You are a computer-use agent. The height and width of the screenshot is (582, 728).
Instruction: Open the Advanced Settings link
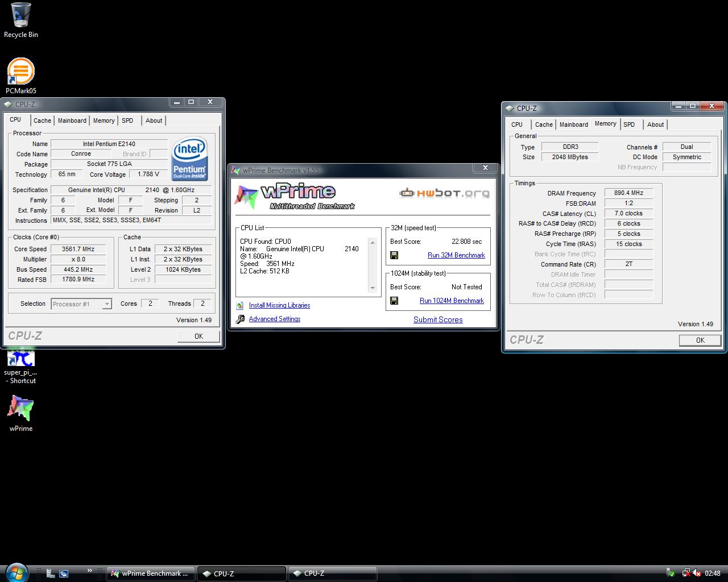point(275,319)
